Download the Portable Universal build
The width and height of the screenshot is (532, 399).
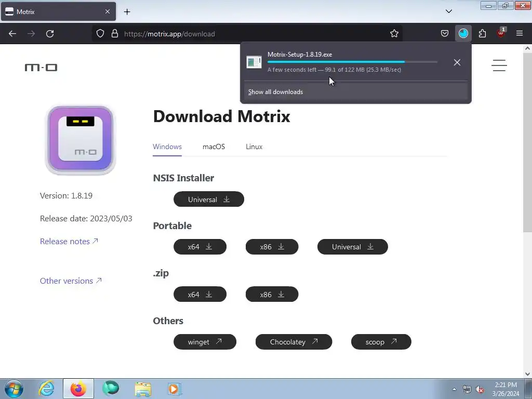353,247
